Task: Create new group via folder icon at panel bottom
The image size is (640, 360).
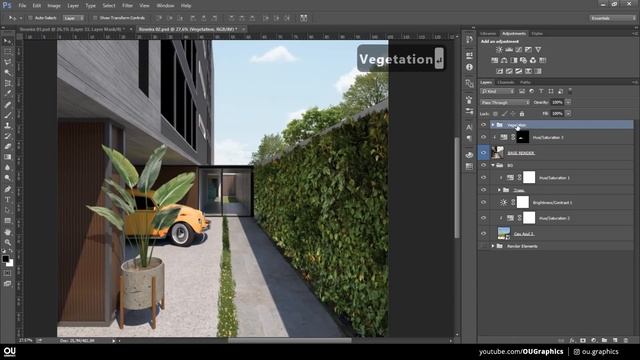Action: point(604,340)
